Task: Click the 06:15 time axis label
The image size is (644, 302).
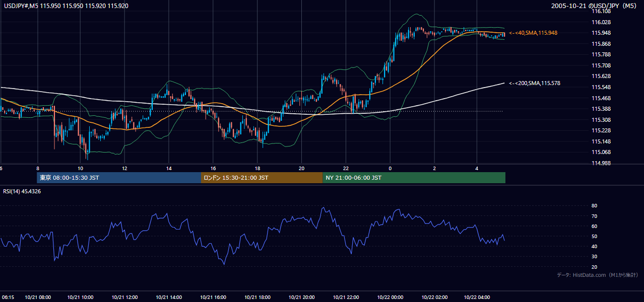Action: pyautogui.click(x=7, y=297)
